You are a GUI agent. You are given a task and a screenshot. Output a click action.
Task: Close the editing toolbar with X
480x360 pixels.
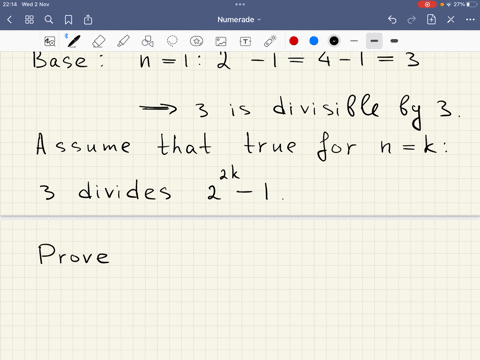451,20
